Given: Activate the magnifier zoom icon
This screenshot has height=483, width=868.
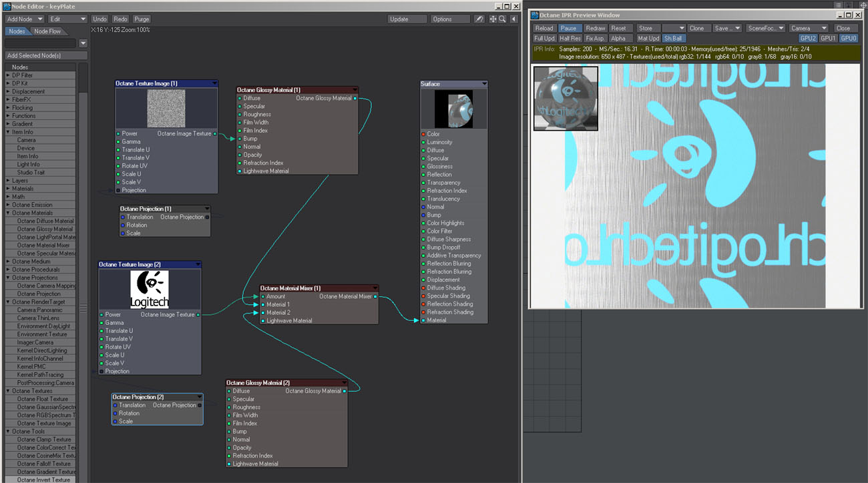Looking at the screenshot, I should coord(502,19).
